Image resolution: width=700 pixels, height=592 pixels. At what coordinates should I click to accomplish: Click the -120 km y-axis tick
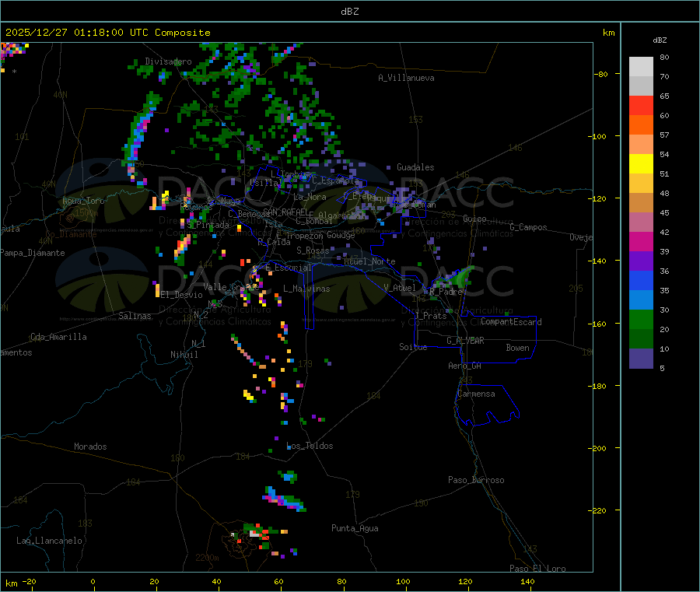pos(600,198)
